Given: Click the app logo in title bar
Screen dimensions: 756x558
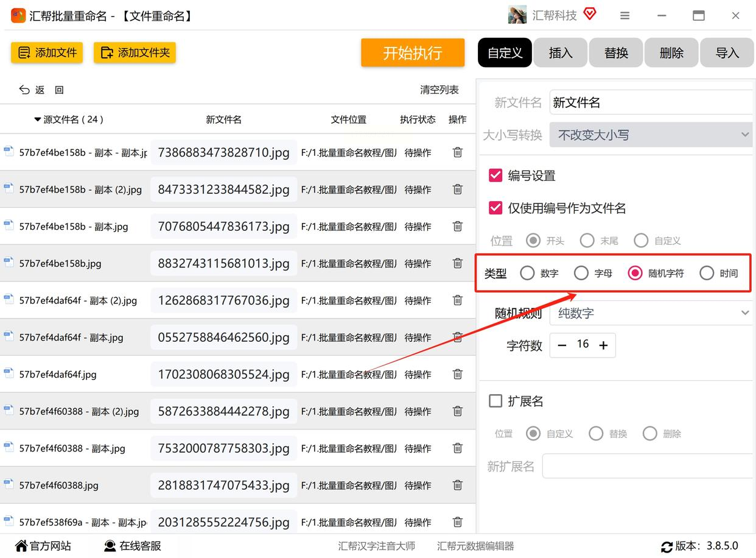Looking at the screenshot, I should [x=18, y=15].
